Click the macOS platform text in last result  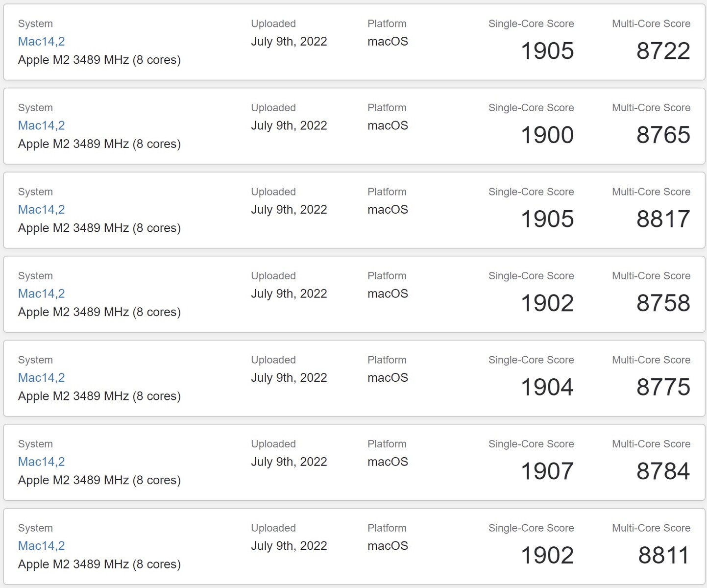coord(388,546)
